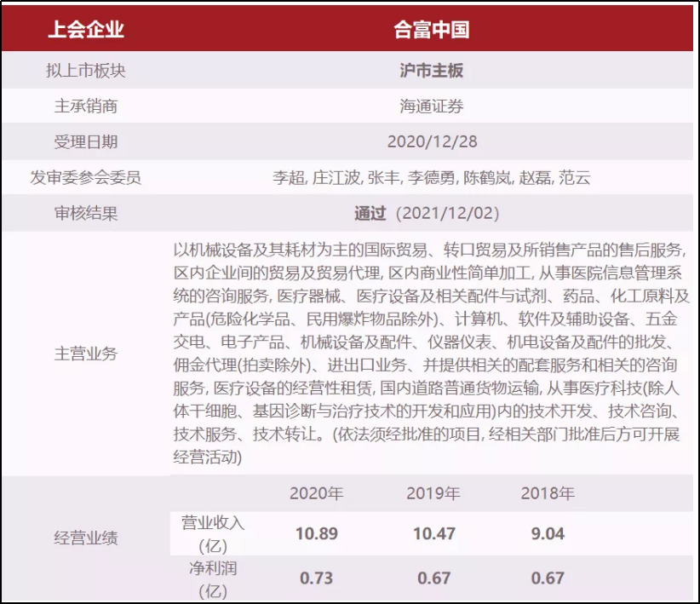Select the committee member name 李超
The width and height of the screenshot is (700, 604).
pyautogui.click(x=288, y=177)
